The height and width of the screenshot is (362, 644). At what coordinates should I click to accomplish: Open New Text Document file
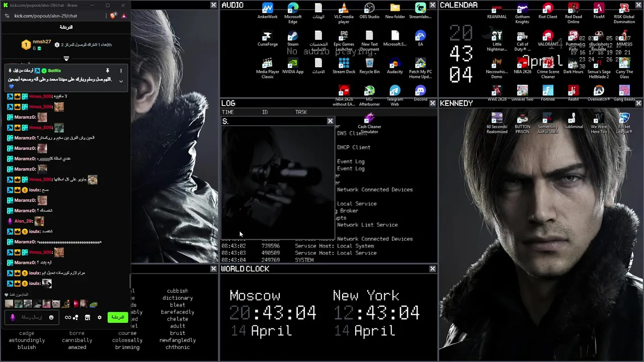click(369, 41)
